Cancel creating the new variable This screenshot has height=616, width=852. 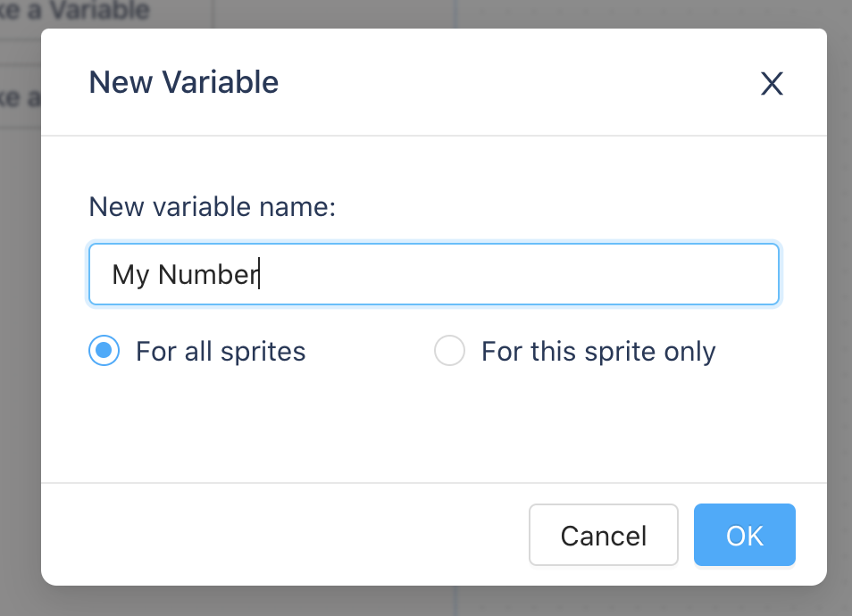point(604,535)
